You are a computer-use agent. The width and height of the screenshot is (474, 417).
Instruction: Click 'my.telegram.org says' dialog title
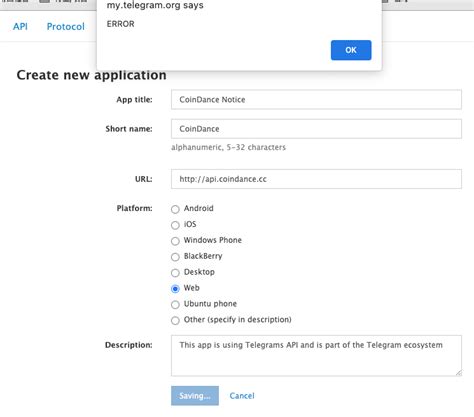pyautogui.click(x=155, y=5)
